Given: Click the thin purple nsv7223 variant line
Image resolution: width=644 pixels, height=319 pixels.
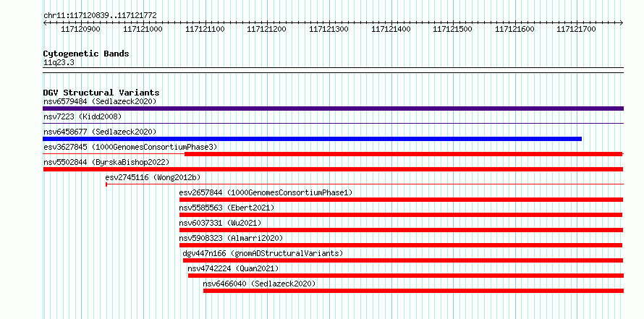Looking at the screenshot, I should click(333, 123).
